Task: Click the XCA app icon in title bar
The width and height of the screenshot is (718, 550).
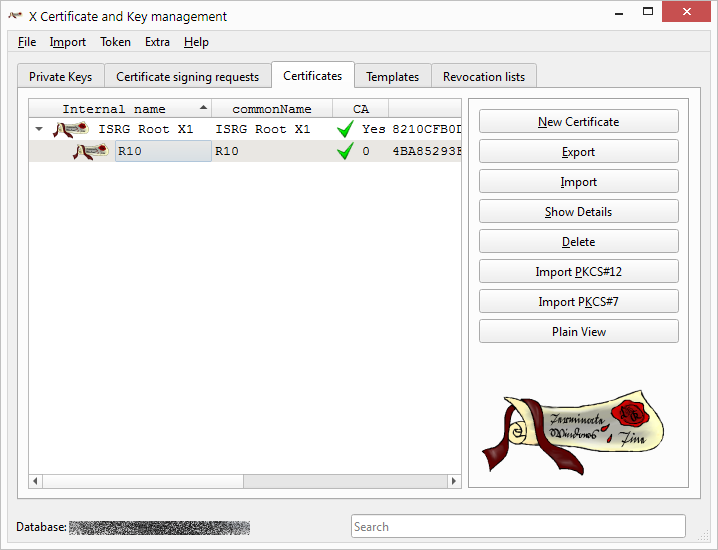Action: [x=15, y=16]
